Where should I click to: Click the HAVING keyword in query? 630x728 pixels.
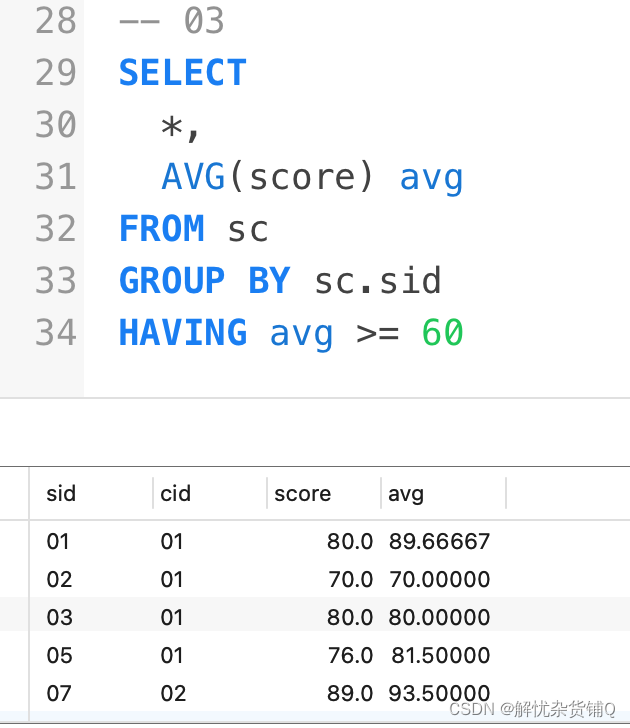click(182, 332)
